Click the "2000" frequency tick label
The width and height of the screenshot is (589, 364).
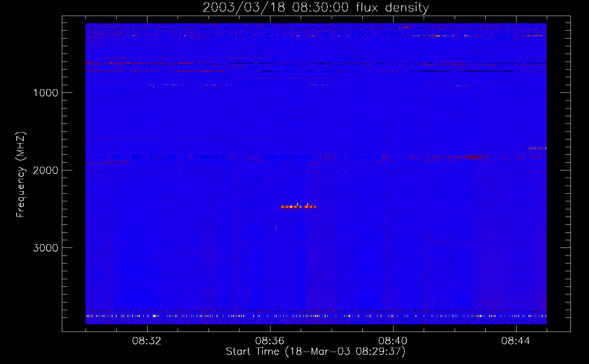click(x=46, y=170)
